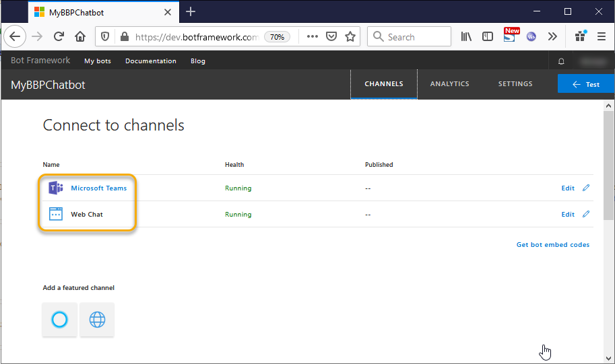The width and height of the screenshot is (615, 364).
Task: Click the Web Chat channel icon
Action: 56,214
